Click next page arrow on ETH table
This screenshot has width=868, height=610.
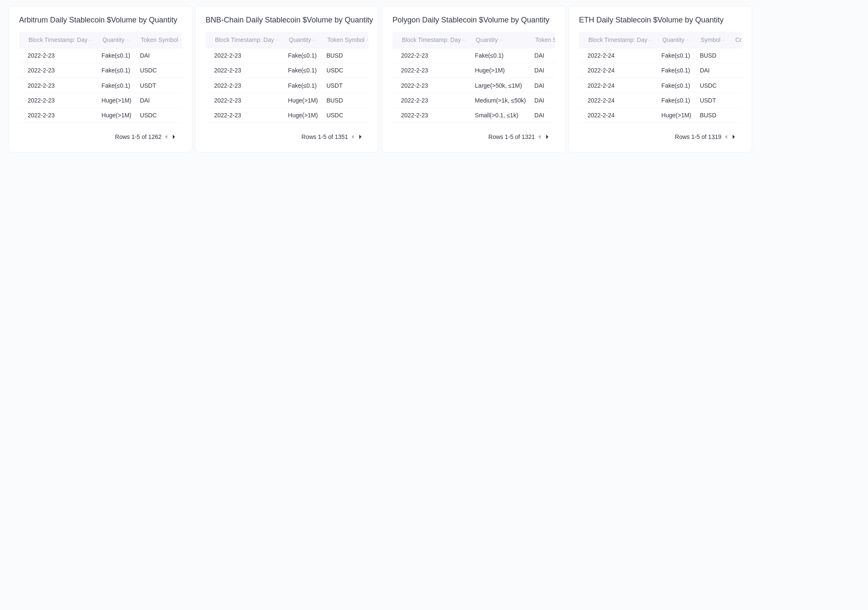point(733,136)
